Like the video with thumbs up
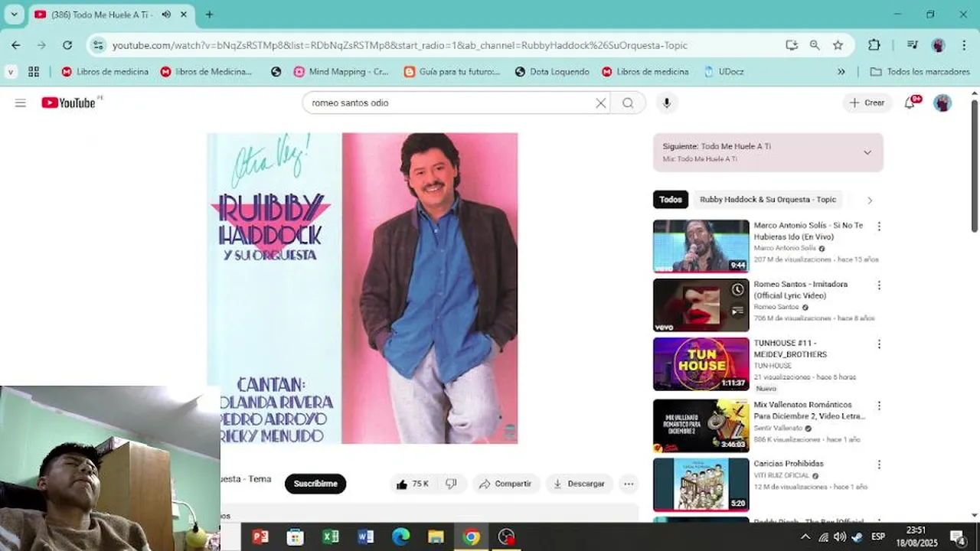This screenshot has width=980, height=551. point(411,484)
